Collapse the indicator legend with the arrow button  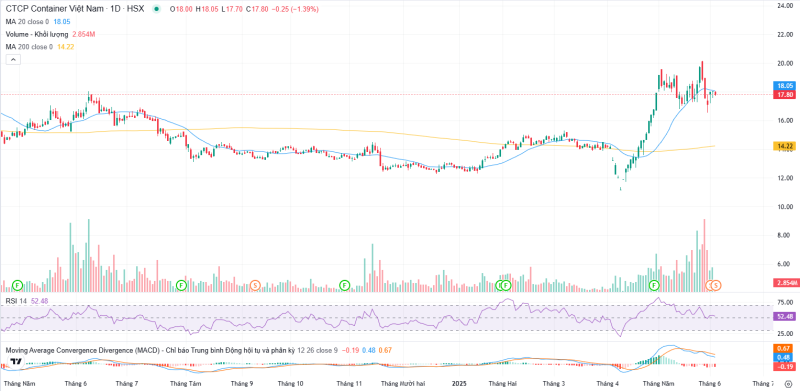pyautogui.click(x=13, y=60)
